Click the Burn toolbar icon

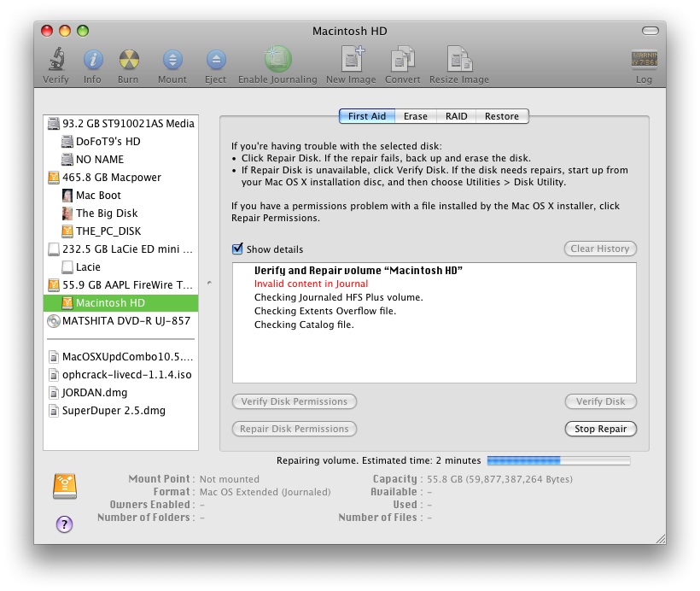point(129,60)
